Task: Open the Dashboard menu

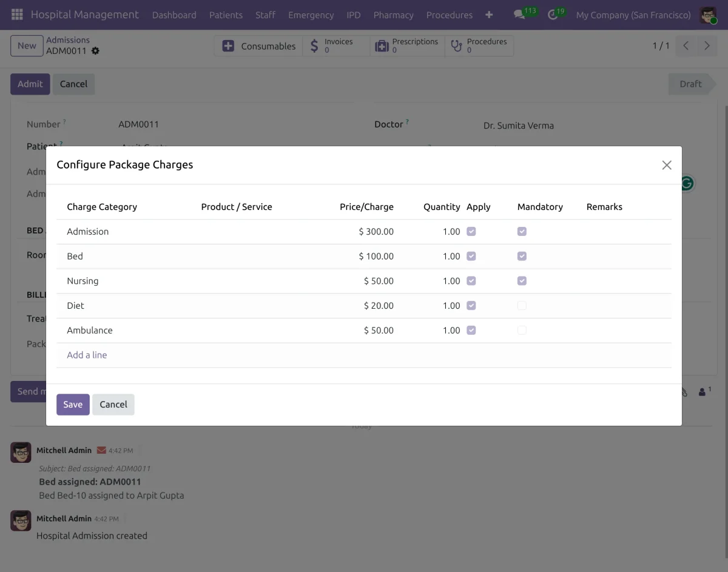Action: pyautogui.click(x=174, y=15)
